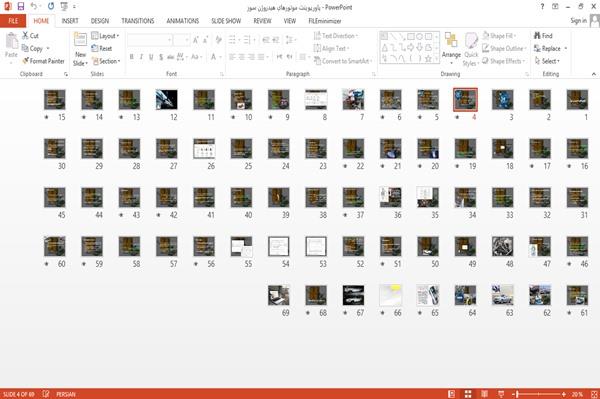
Task: Open Font dialog launcher
Action: click(222, 74)
